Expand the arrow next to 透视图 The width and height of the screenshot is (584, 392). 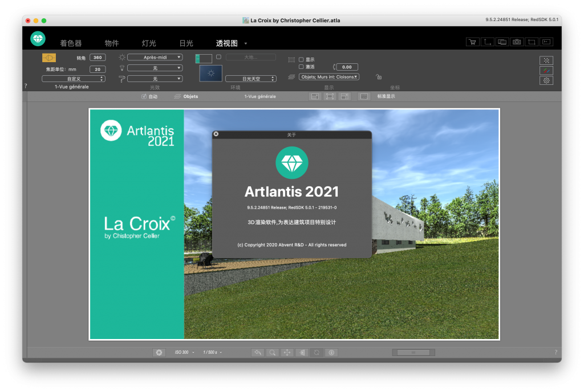pos(246,43)
